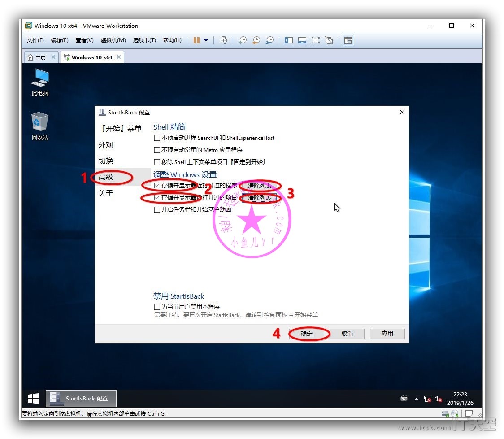
Task: Click the 应用 button
Action: coord(387,334)
